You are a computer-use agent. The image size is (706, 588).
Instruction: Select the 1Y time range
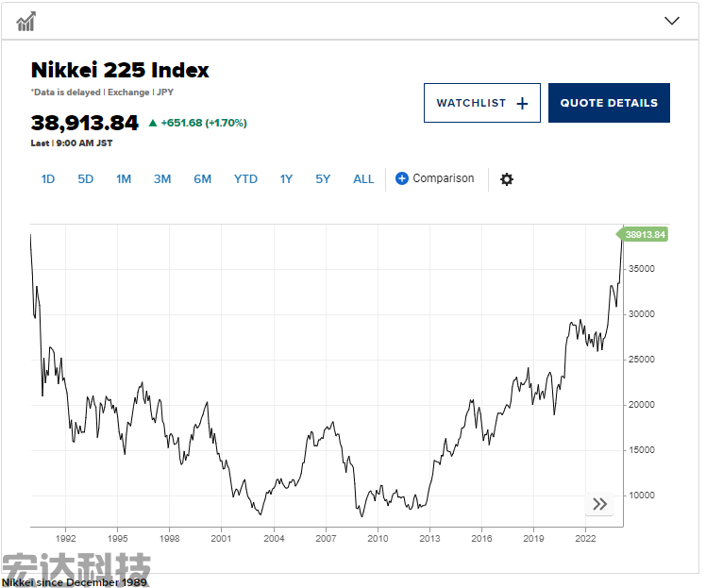pyautogui.click(x=286, y=179)
